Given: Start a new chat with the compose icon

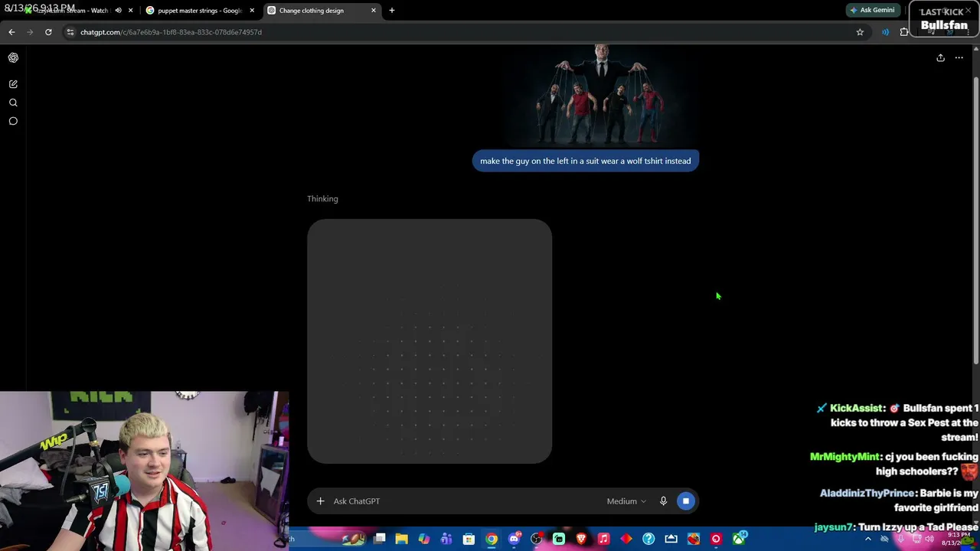Looking at the screenshot, I should pos(13,84).
